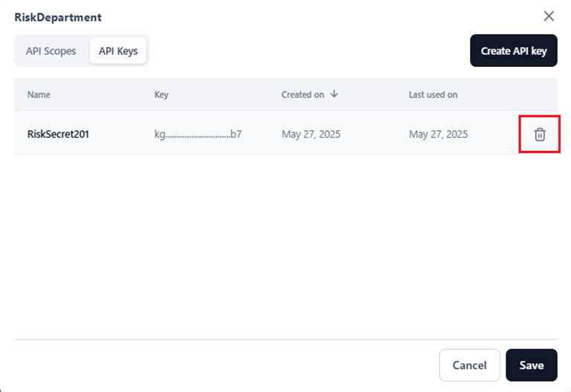Sort by the Name column header
571x392 pixels.
[x=39, y=95]
